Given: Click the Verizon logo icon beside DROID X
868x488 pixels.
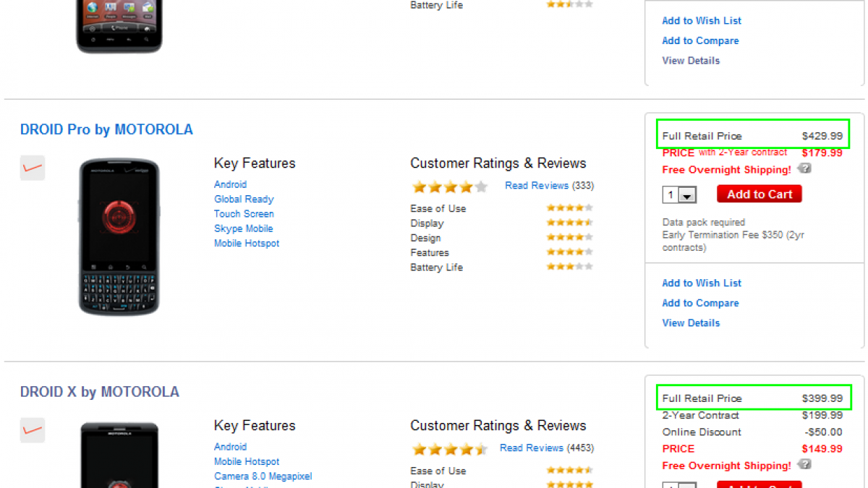Looking at the screenshot, I should (33, 430).
